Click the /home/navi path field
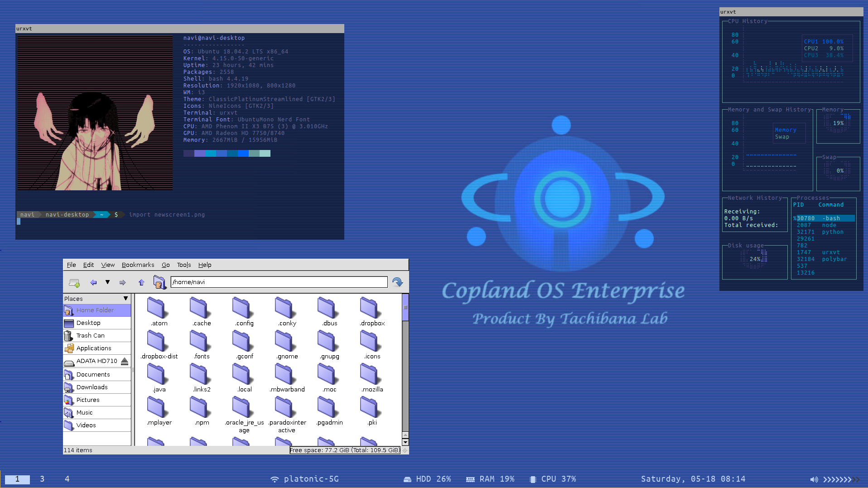The height and width of the screenshot is (488, 868). (x=279, y=282)
